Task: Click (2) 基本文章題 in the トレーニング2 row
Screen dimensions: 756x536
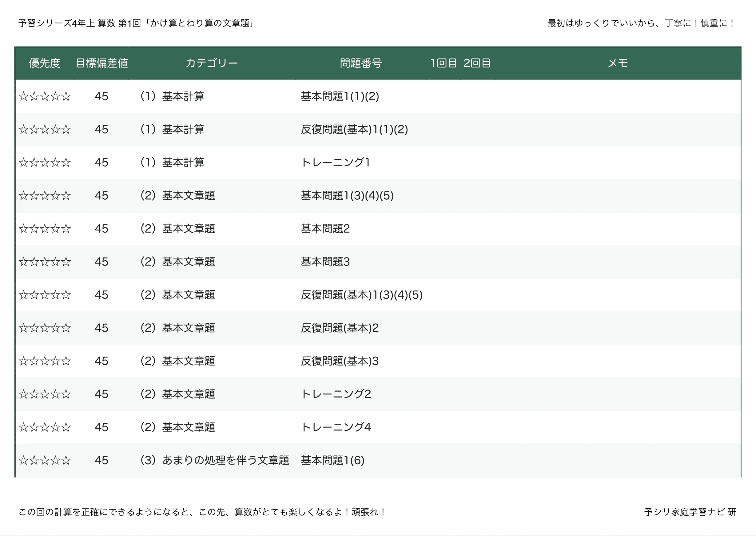Action: click(177, 394)
